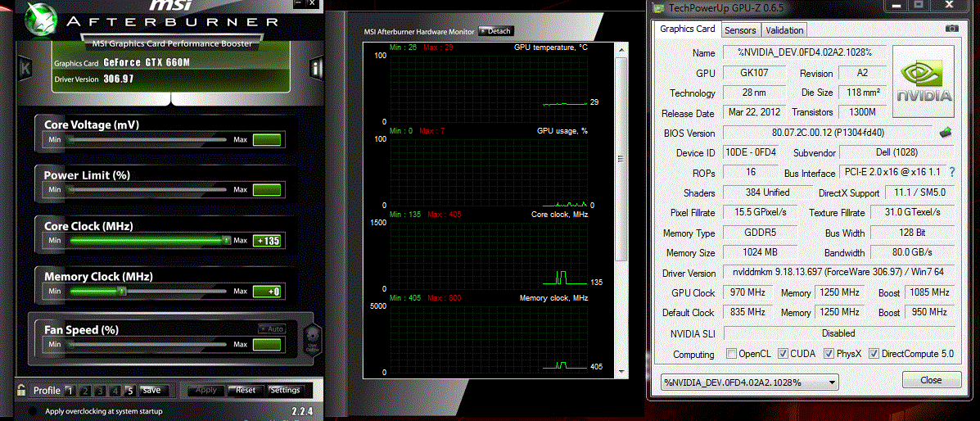Viewport: 980px width, 421px height.
Task: Click the profile lock padlock icon
Action: point(21,391)
